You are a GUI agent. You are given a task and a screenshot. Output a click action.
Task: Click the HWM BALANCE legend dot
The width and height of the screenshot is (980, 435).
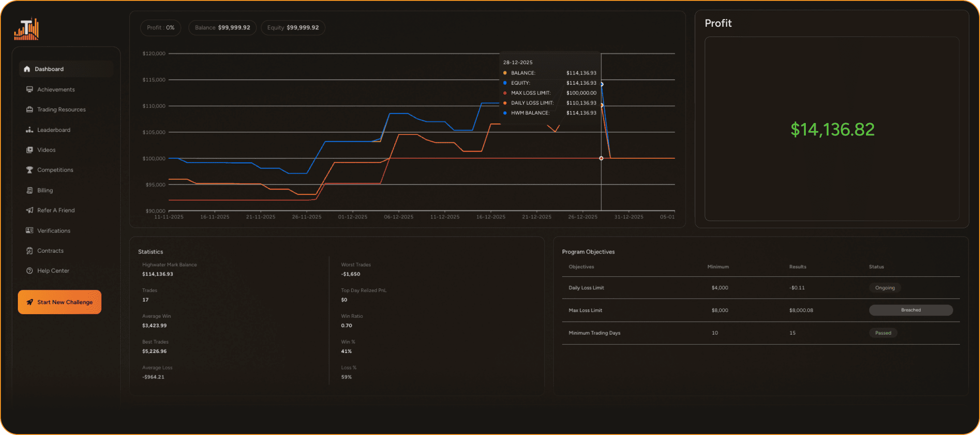coord(505,113)
